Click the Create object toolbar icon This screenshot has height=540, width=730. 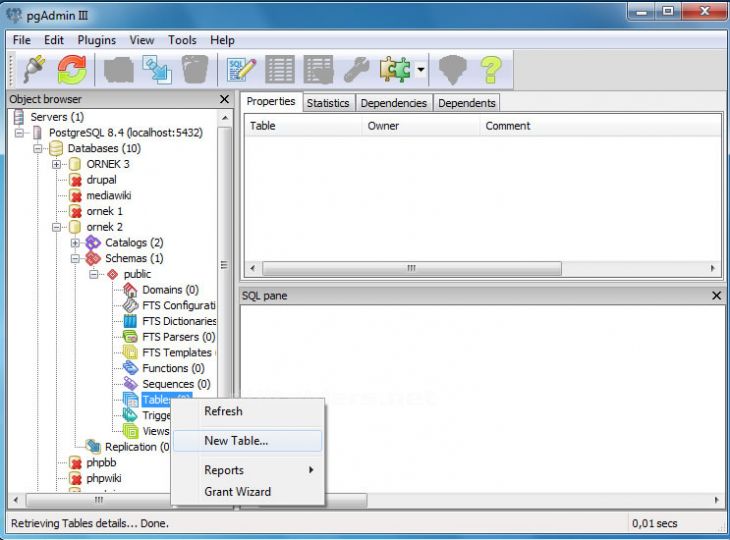(x=157, y=70)
